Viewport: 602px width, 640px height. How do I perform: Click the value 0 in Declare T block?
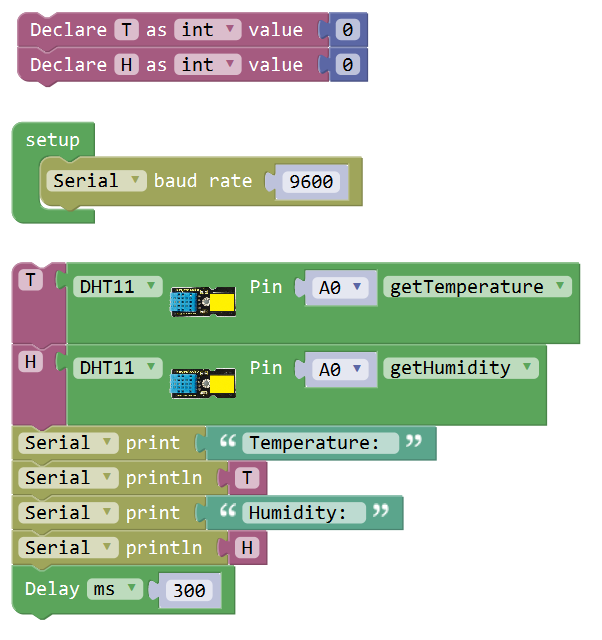(x=347, y=30)
